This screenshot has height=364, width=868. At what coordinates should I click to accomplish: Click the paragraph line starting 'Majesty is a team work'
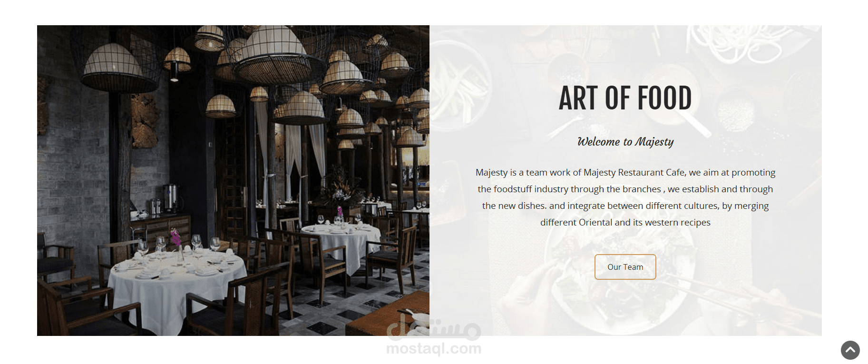click(x=625, y=172)
